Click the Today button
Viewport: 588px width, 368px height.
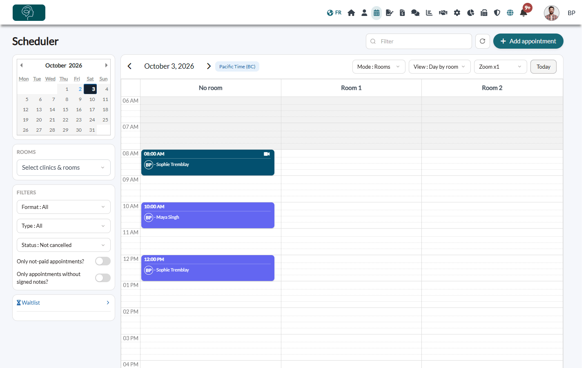pos(543,67)
